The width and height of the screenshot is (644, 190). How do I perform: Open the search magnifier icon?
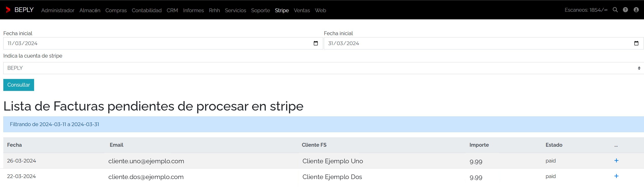615,10
